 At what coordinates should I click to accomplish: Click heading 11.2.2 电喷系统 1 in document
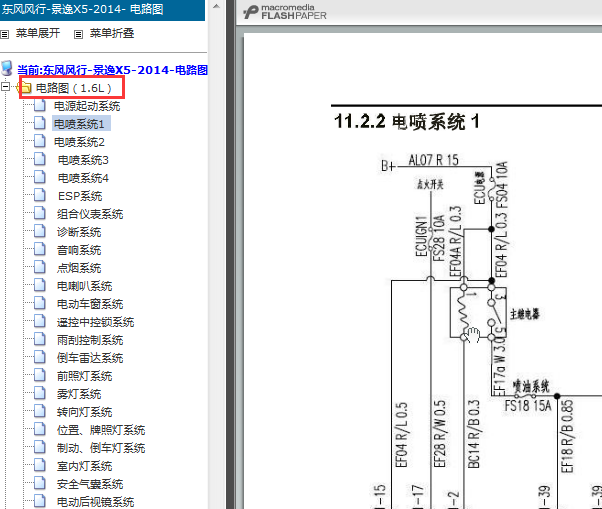coord(407,122)
